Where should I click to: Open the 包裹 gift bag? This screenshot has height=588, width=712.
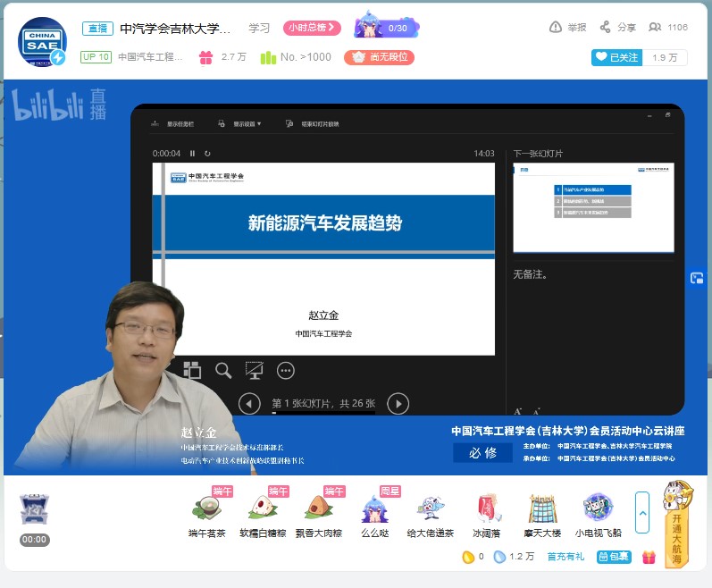[x=614, y=557]
